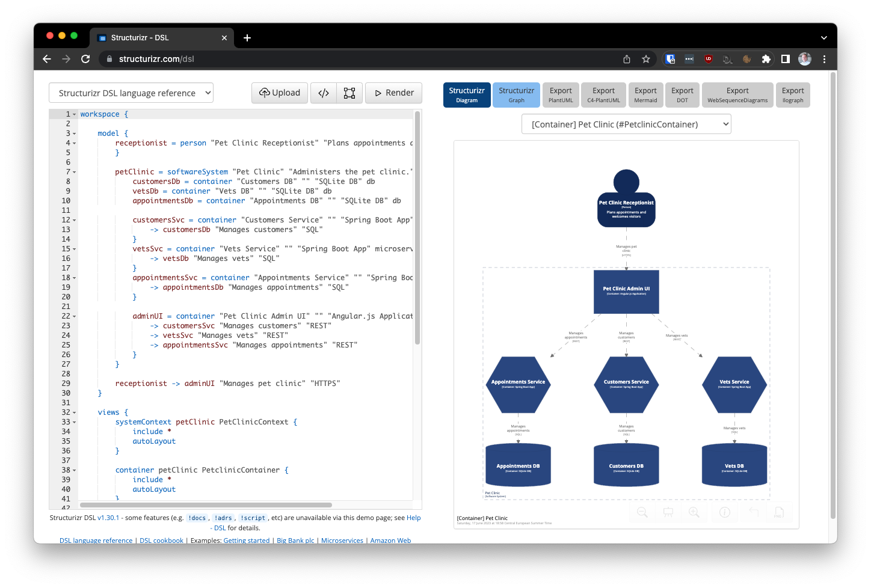Screen dimensions: 871x588
Task: Click the structurizr.com/dsl address bar
Action: pyautogui.click(x=361, y=59)
